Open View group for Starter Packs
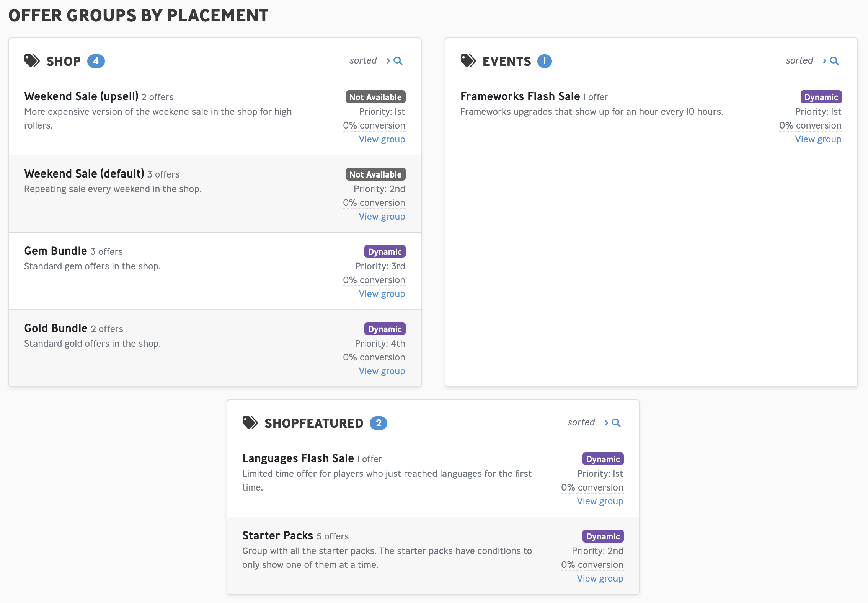 (x=600, y=579)
